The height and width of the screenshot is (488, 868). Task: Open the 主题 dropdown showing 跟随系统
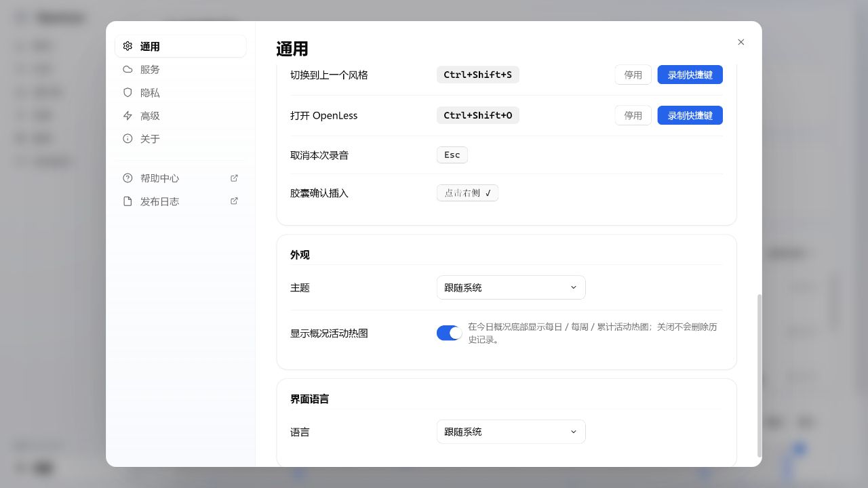[x=511, y=287]
